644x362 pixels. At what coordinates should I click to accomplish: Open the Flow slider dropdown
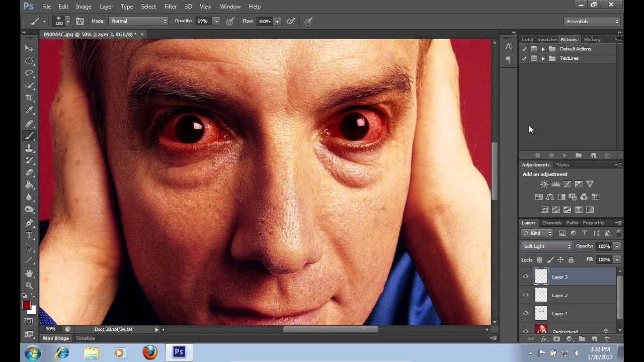click(x=277, y=21)
